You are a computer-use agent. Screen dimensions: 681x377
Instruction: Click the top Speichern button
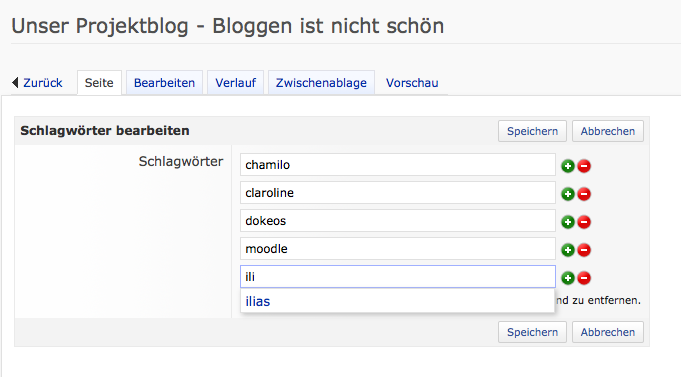532,131
